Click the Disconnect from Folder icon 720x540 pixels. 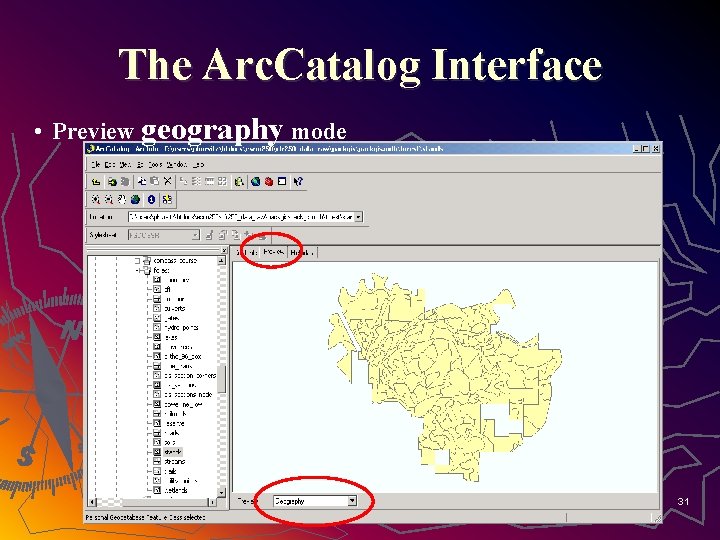pos(124,181)
